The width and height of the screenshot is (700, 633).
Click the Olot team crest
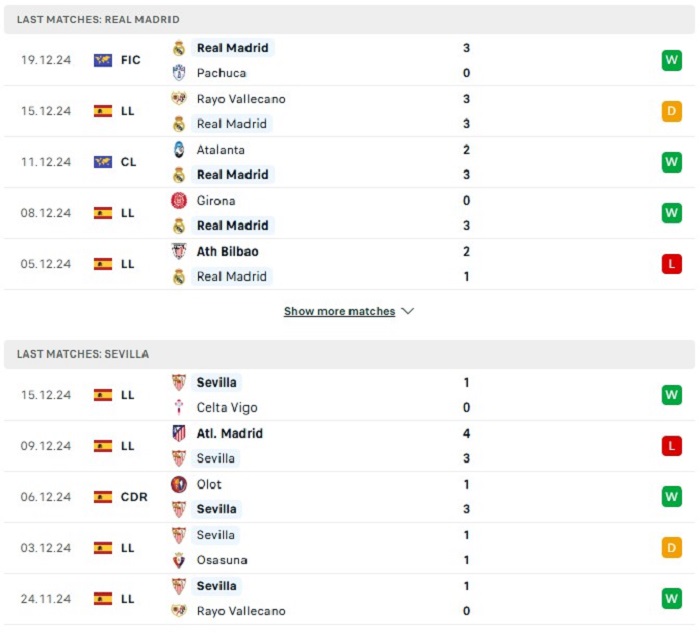(x=178, y=484)
